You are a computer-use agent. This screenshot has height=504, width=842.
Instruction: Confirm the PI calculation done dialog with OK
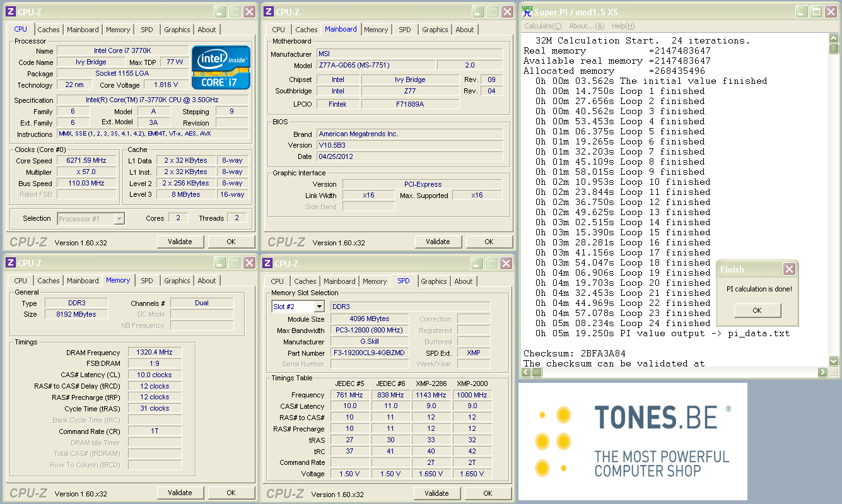click(x=757, y=310)
